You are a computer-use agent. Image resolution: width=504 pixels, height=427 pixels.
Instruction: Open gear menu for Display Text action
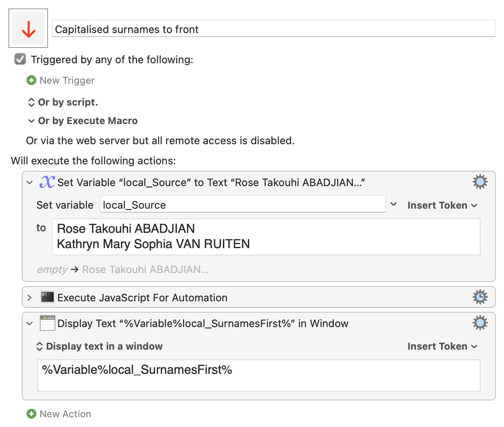click(480, 323)
